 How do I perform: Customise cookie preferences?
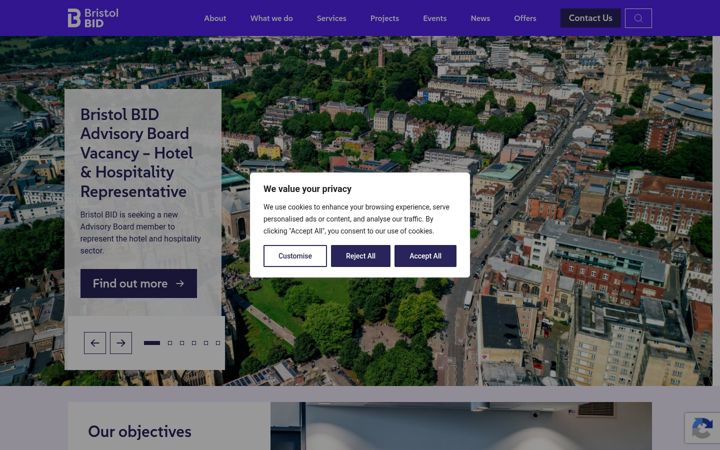point(295,256)
